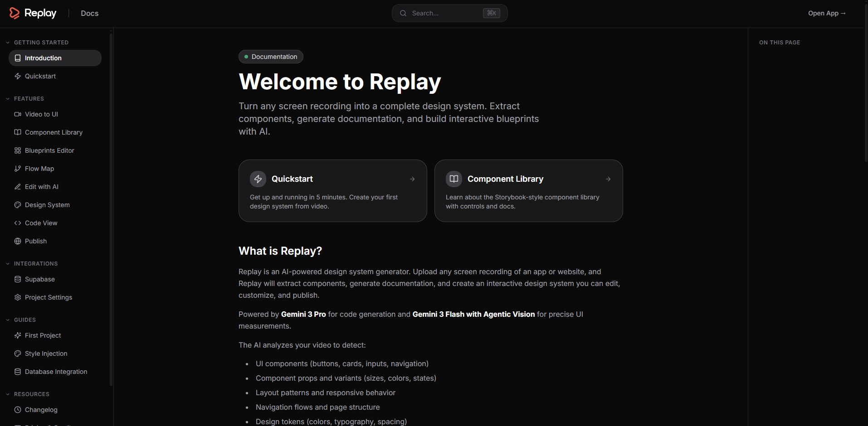This screenshot has height=426, width=868.
Task: Click the Quickstart card lightning icon
Action: pos(258,179)
